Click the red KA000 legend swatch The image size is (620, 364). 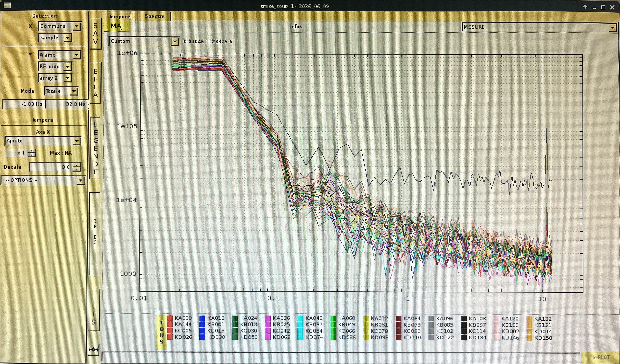pos(170,318)
